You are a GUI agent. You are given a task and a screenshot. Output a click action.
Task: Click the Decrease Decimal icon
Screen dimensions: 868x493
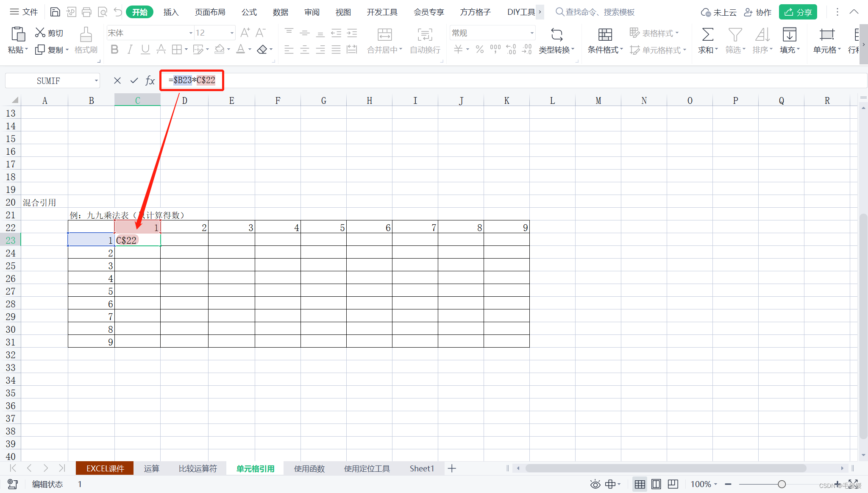coord(527,50)
